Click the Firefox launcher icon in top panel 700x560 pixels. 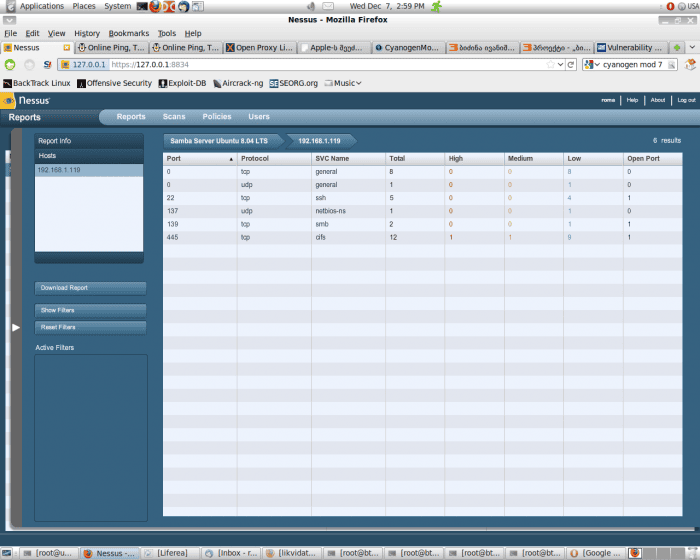click(155, 6)
